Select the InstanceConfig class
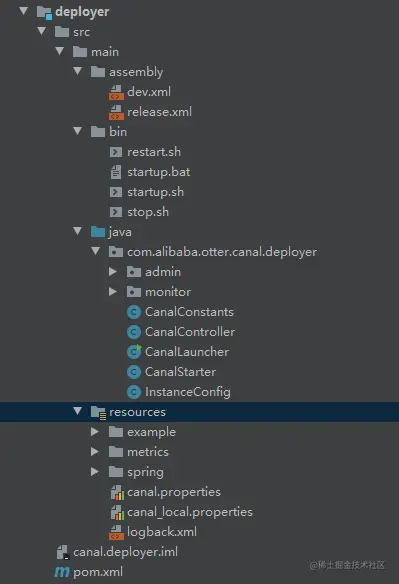This screenshot has width=399, height=584. point(187,392)
